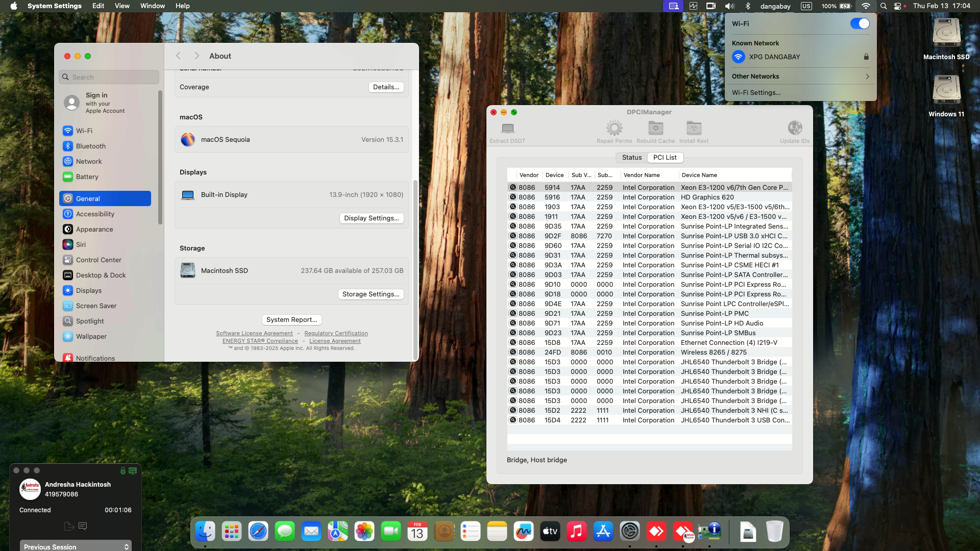980x551 pixels.
Task: Select Battery in Settings sidebar
Action: pos(105,177)
